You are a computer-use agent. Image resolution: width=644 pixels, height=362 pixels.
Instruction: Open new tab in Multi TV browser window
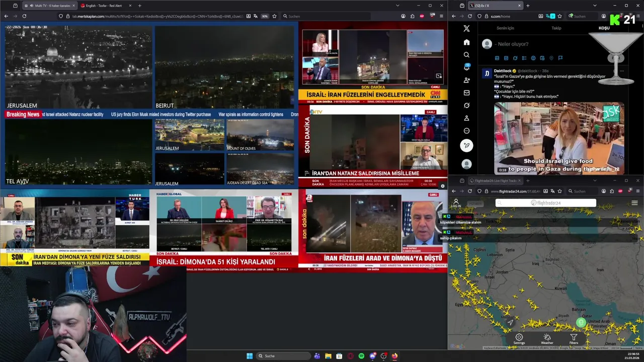pyautogui.click(x=139, y=6)
